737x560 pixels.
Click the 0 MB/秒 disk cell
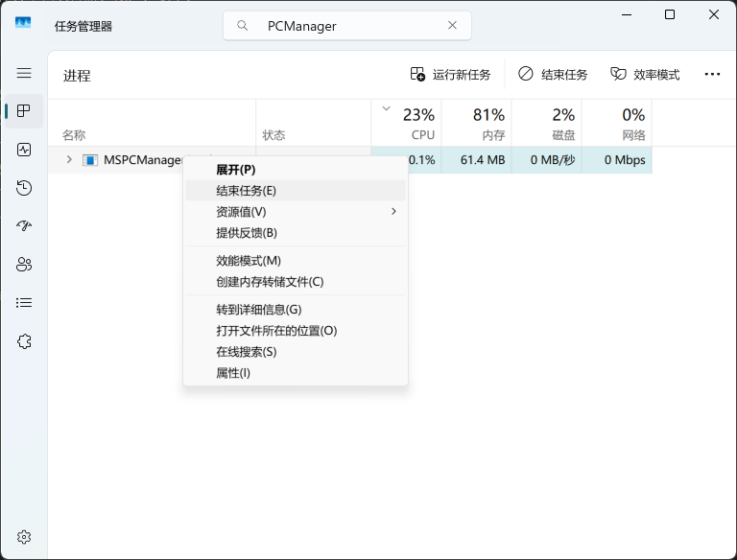pos(547,160)
